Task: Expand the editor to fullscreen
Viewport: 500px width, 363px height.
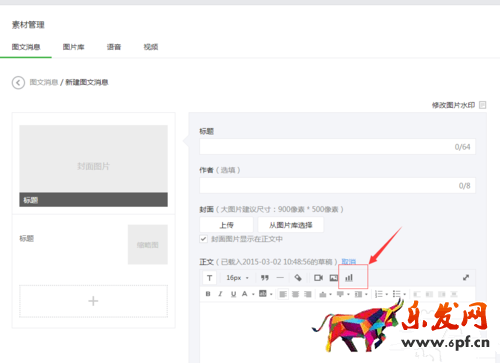Action: (x=466, y=277)
